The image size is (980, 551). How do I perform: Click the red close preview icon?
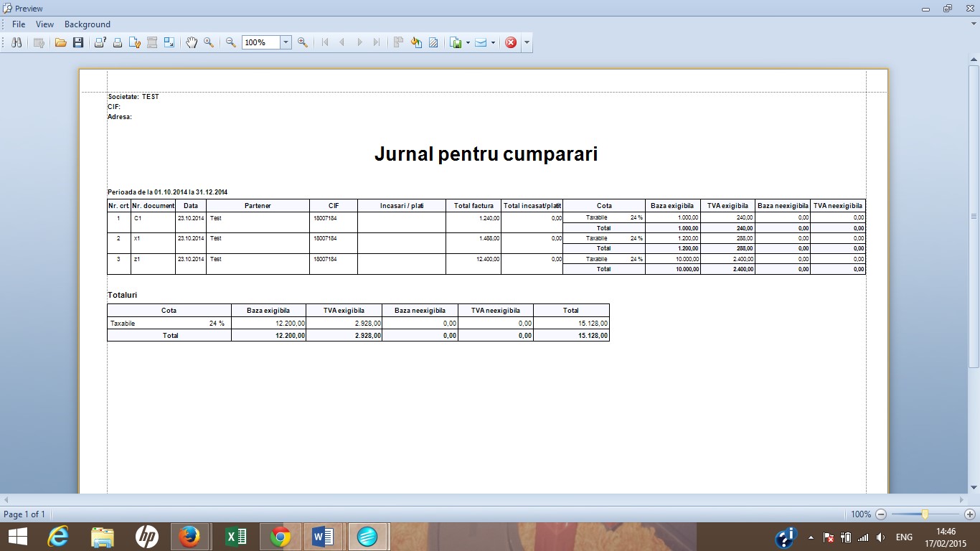tap(511, 42)
